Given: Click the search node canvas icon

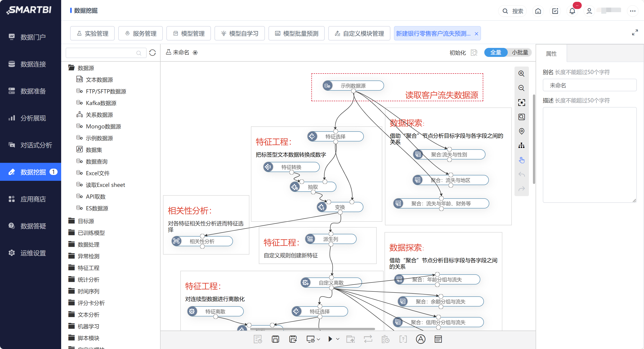Looking at the screenshot, I should 521,117.
